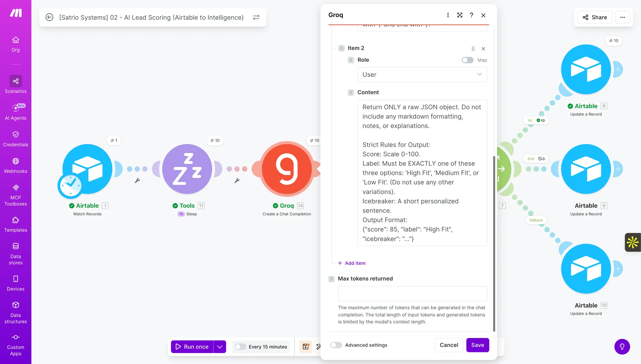Collapse the Item 2 section

click(x=341, y=48)
